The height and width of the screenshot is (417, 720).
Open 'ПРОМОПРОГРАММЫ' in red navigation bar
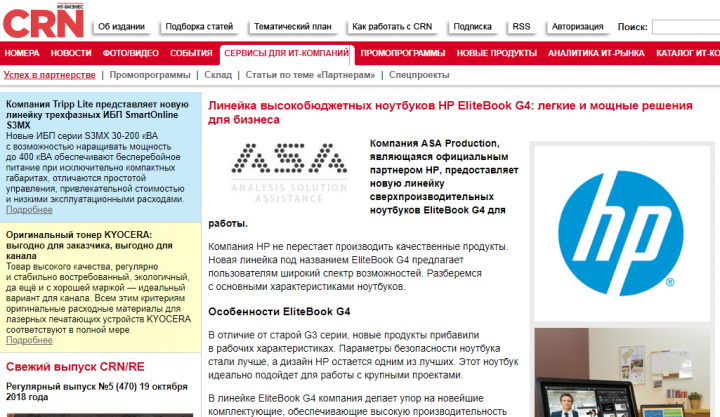tap(403, 53)
